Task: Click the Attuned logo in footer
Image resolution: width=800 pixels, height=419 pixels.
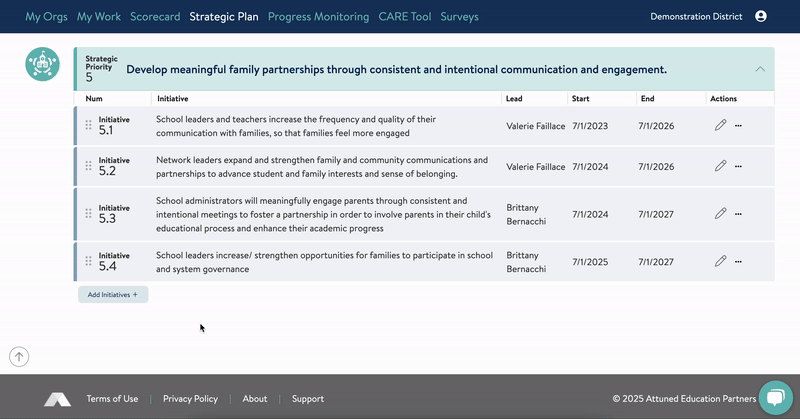Action: [57, 399]
